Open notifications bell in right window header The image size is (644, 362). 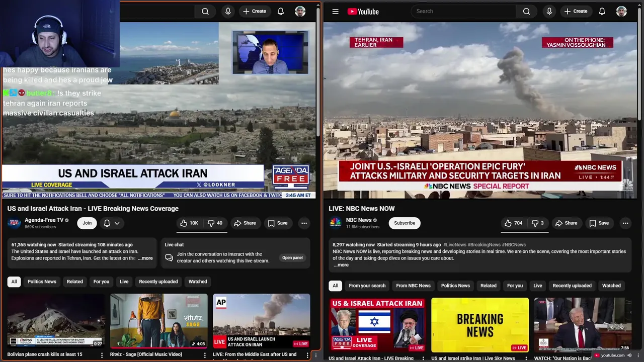point(602,11)
